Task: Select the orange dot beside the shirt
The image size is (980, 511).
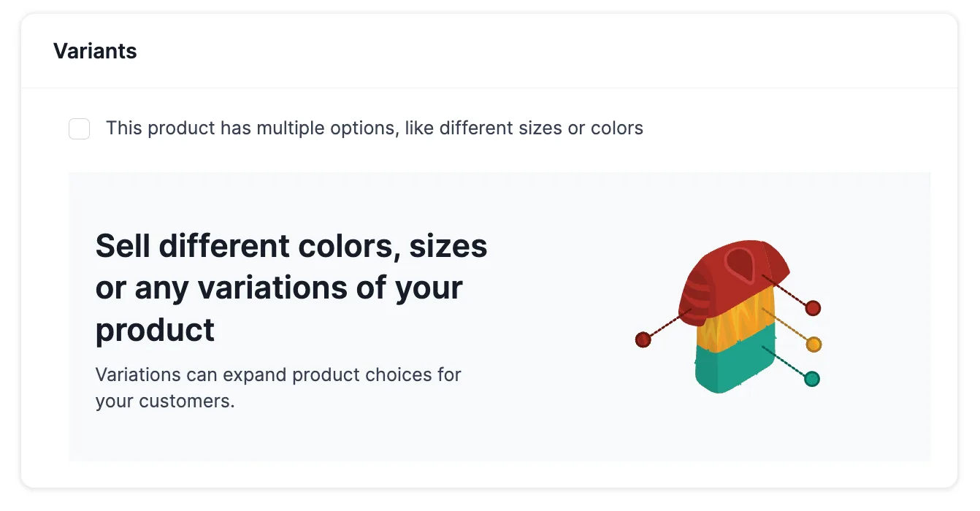Action: 814,344
